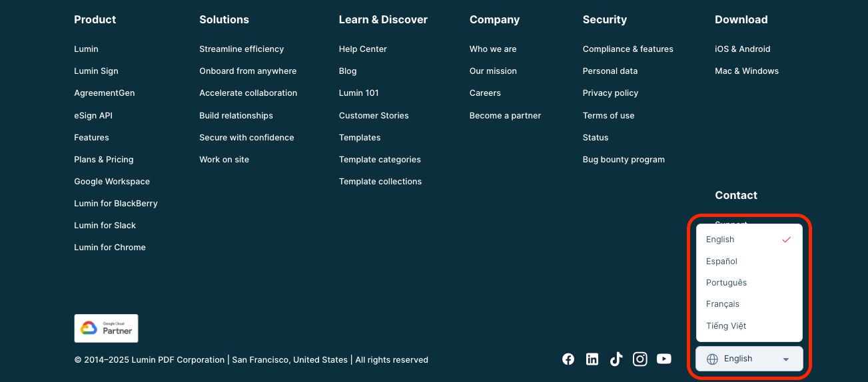The width and height of the screenshot is (868, 382).
Task: Choose Français from the language list
Action: click(x=749, y=304)
